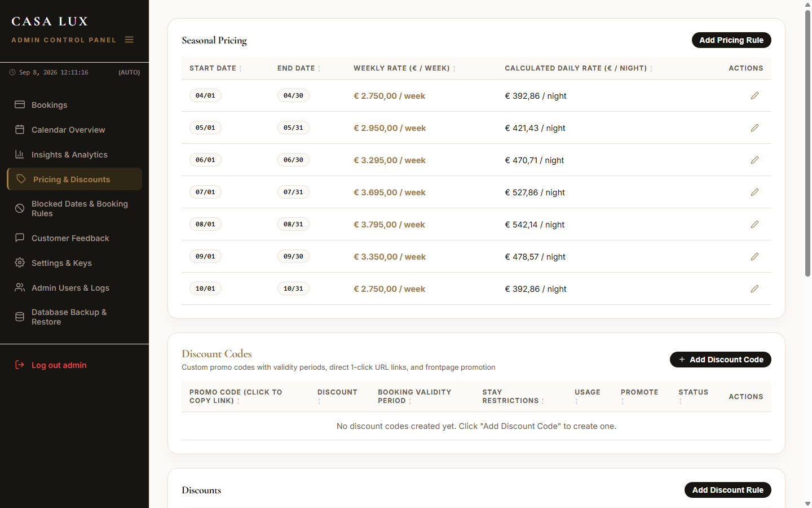This screenshot has width=812, height=508.
Task: Click the Calendar Overview calendar icon
Action: [20, 129]
